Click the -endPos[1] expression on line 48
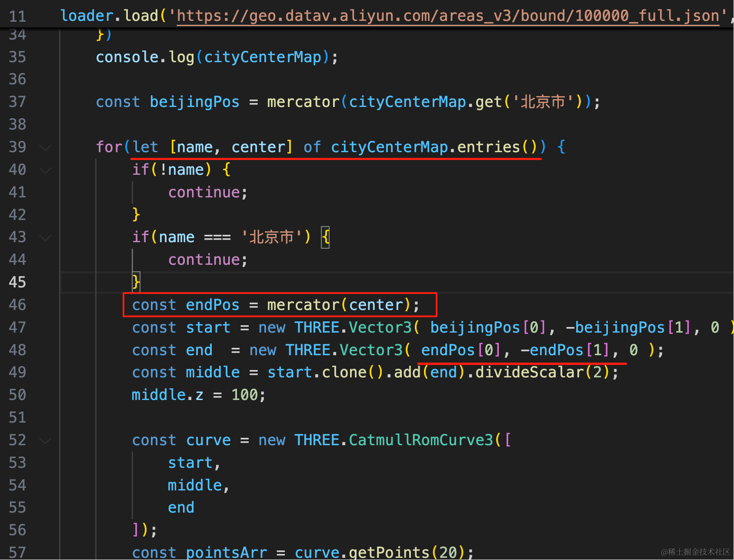The width and height of the screenshot is (734, 560). pyautogui.click(x=565, y=350)
